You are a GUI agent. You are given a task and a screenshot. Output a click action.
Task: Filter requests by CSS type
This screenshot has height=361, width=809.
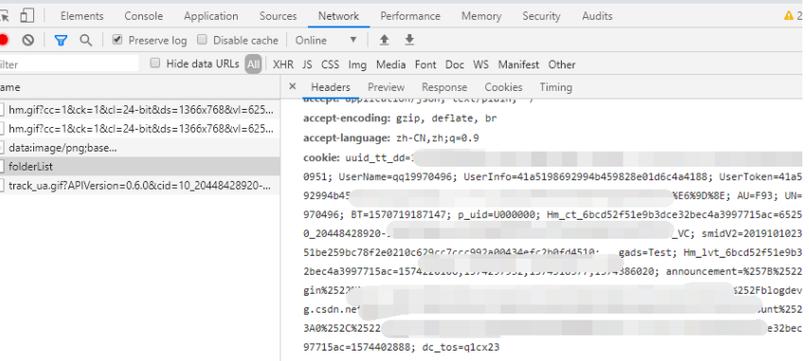coord(330,64)
